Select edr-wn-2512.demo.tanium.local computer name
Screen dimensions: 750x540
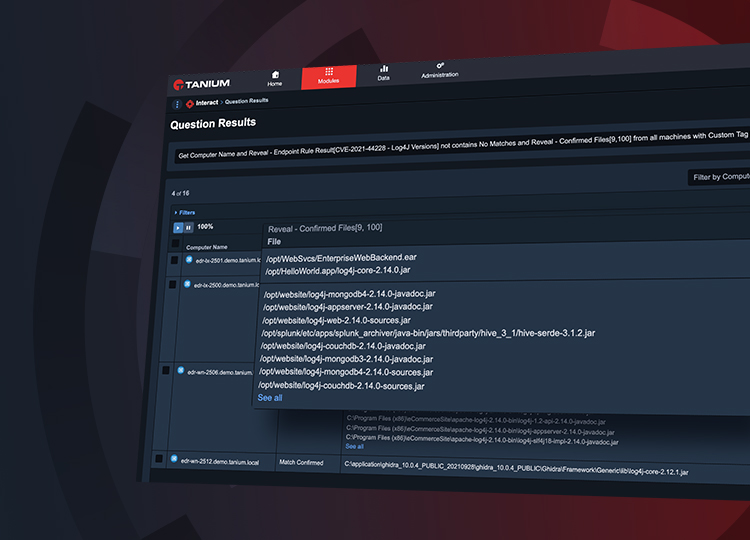(x=220, y=462)
